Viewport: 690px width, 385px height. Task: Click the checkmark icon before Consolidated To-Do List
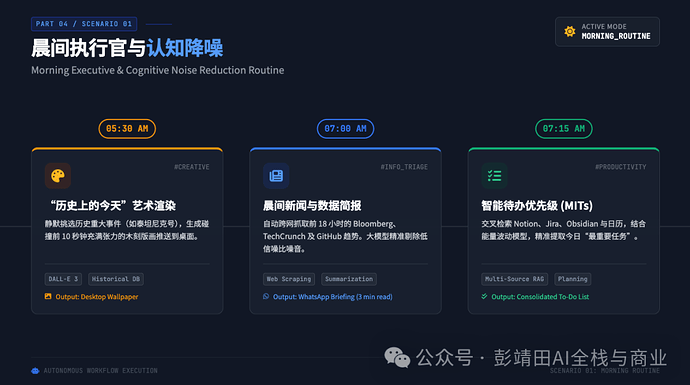(484, 297)
